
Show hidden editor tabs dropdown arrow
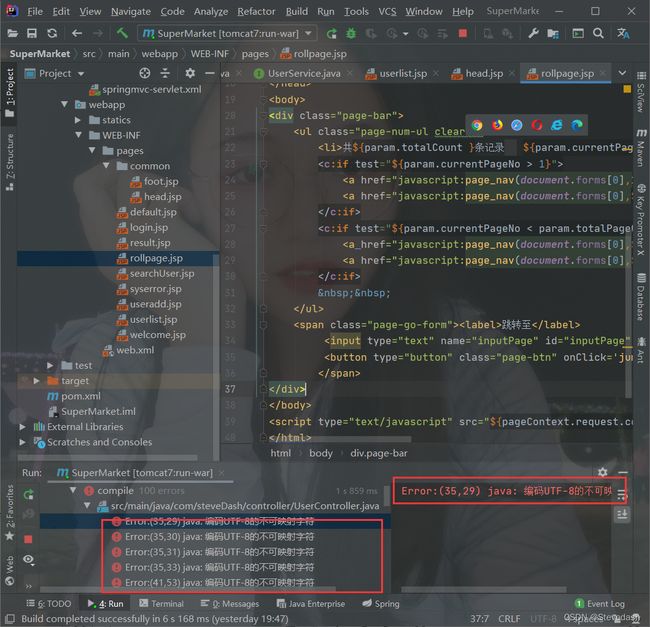(x=622, y=73)
